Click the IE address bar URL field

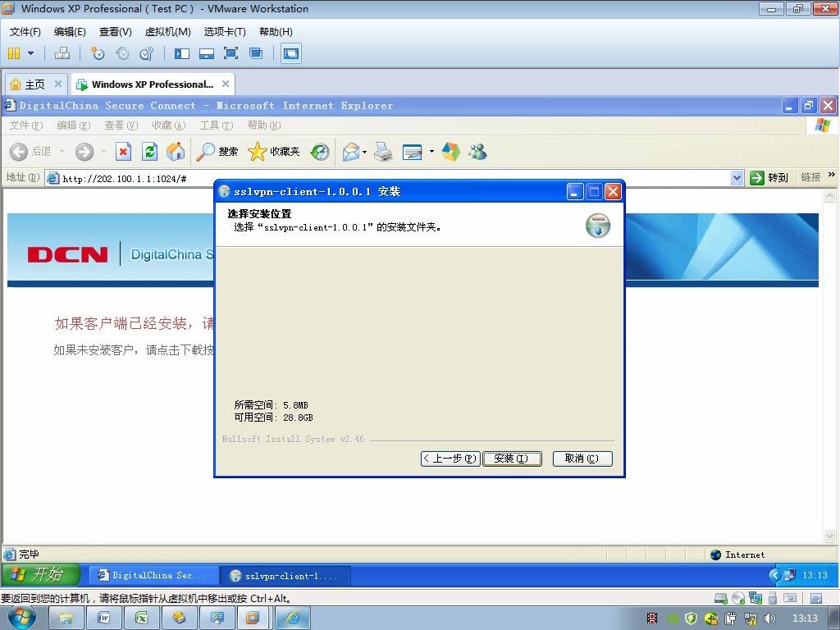point(388,178)
